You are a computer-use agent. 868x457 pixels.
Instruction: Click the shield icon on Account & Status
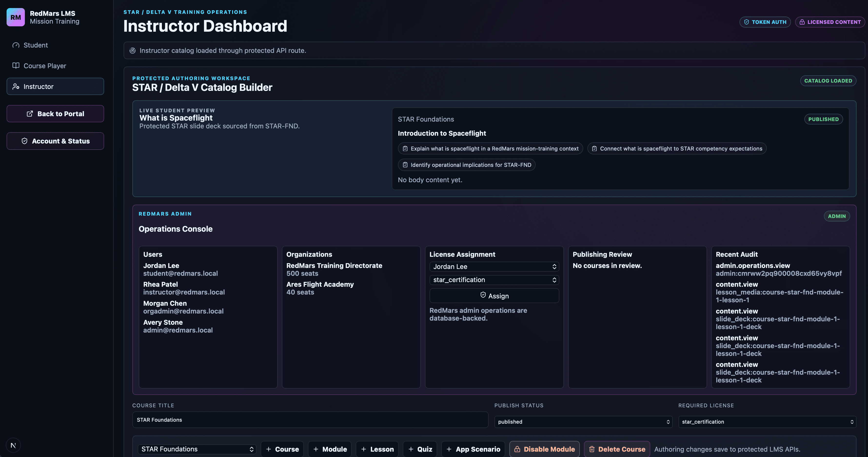24,141
